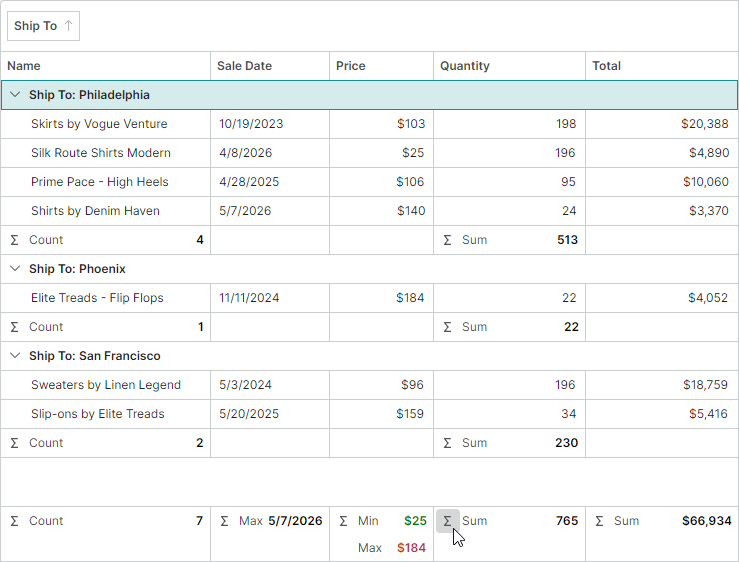Click sigma icon next to Max 5/7/2026
Image resolution: width=739 pixels, height=562 pixels.
coord(224,521)
